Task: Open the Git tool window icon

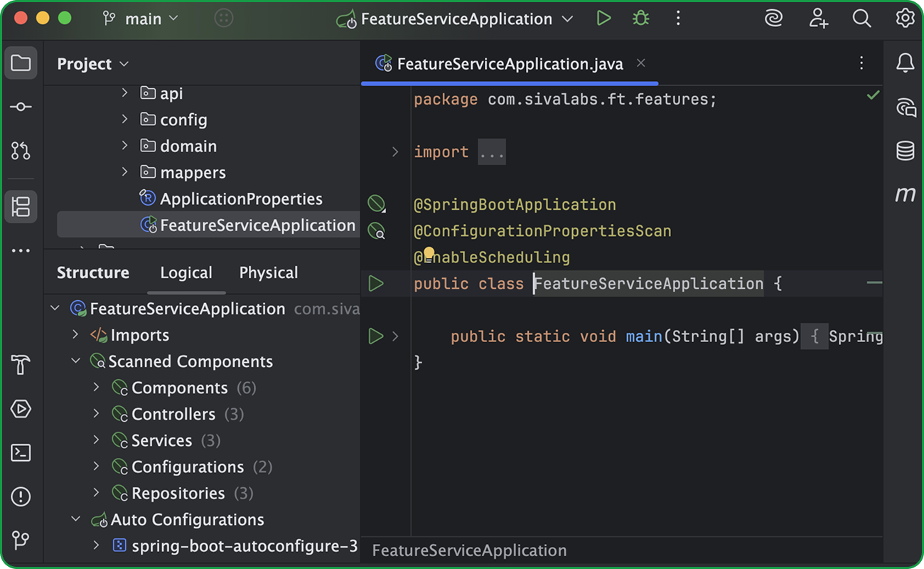Action: click(21, 540)
